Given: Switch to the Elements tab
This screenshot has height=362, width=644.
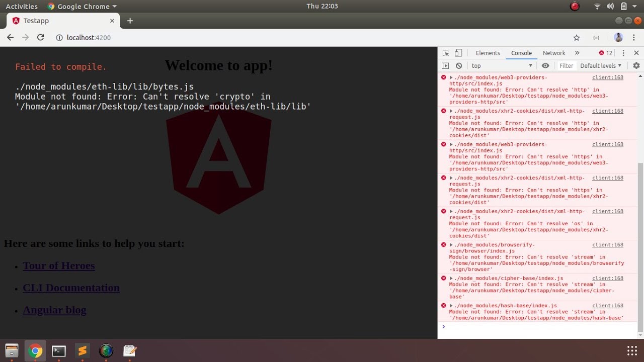Looking at the screenshot, I should click(x=488, y=53).
